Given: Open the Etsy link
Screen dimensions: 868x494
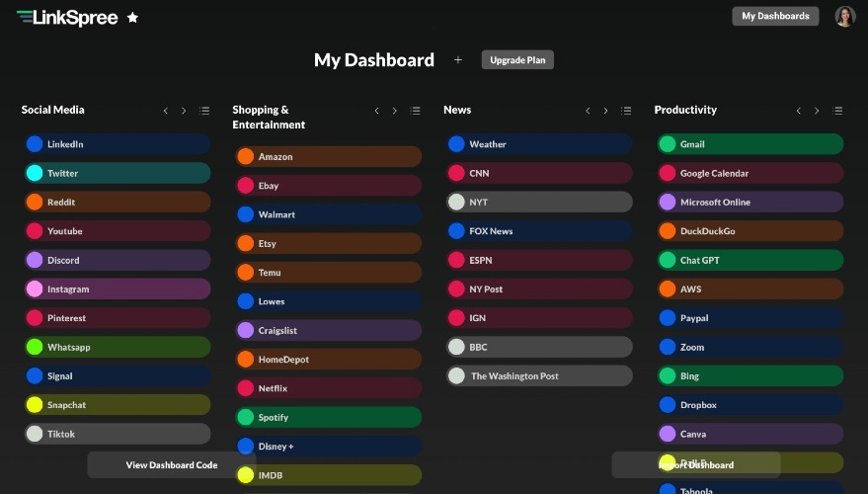Looking at the screenshot, I should [x=328, y=243].
